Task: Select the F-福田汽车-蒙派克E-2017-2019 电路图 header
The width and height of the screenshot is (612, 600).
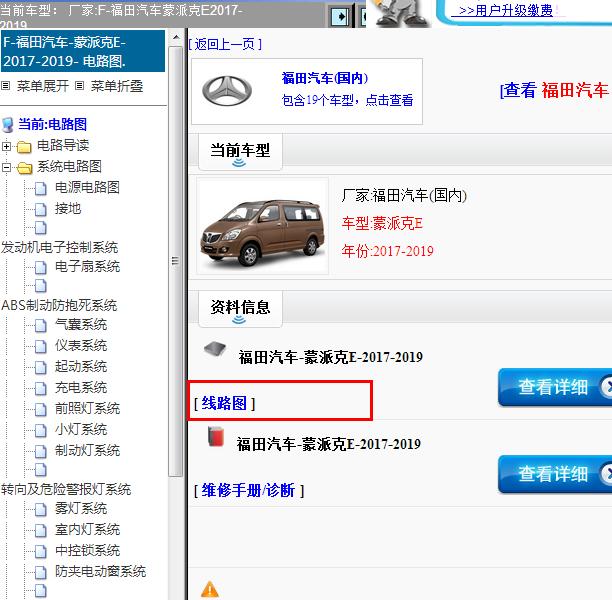Action: point(83,52)
